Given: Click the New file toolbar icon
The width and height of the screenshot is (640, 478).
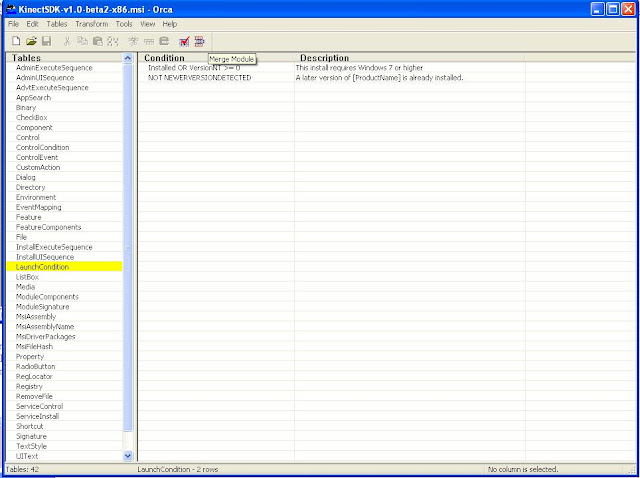Looking at the screenshot, I should [16, 41].
